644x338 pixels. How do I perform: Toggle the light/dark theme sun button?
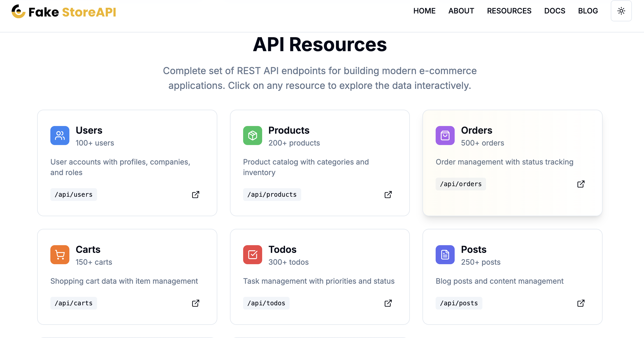point(621,11)
